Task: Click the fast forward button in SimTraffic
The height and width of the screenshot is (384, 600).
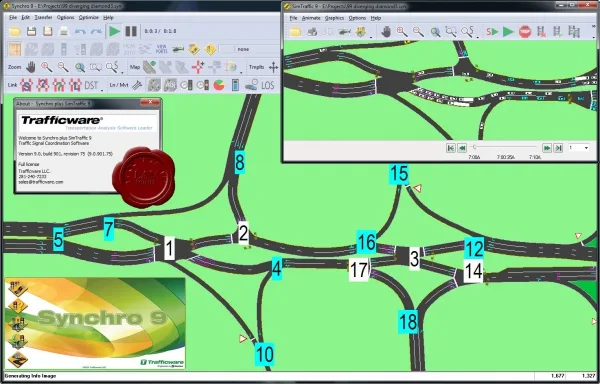Action: (547, 148)
